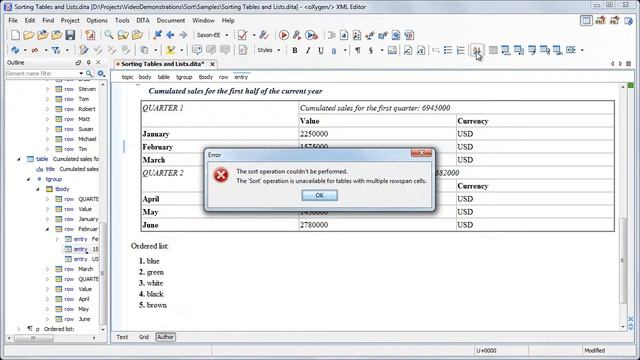Click the editor layout perspective icon at top right
The image size is (640, 360).
tap(586, 20)
